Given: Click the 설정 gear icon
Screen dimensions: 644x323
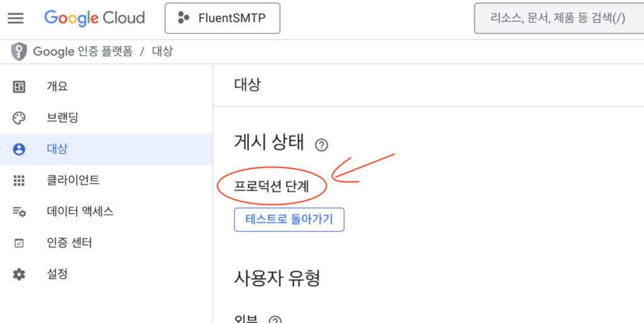Looking at the screenshot, I should click(x=19, y=275).
